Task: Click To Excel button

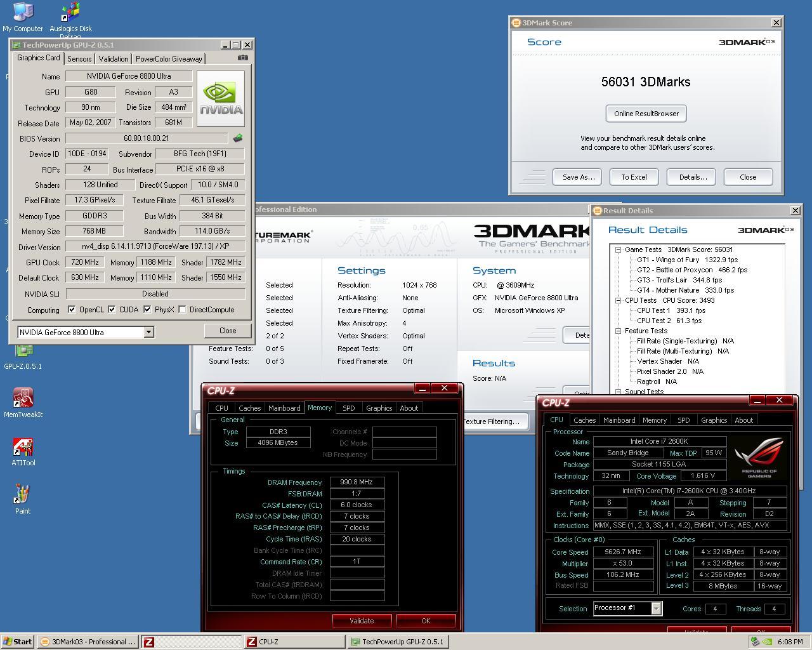Action: click(634, 177)
